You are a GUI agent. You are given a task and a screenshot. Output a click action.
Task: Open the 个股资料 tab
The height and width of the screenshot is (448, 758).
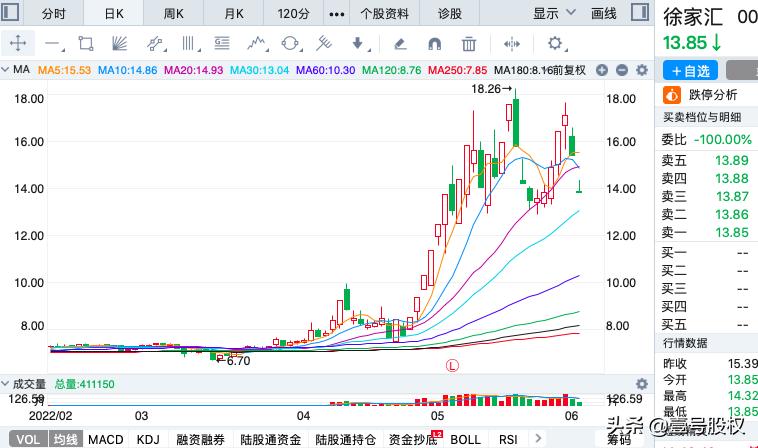(384, 14)
